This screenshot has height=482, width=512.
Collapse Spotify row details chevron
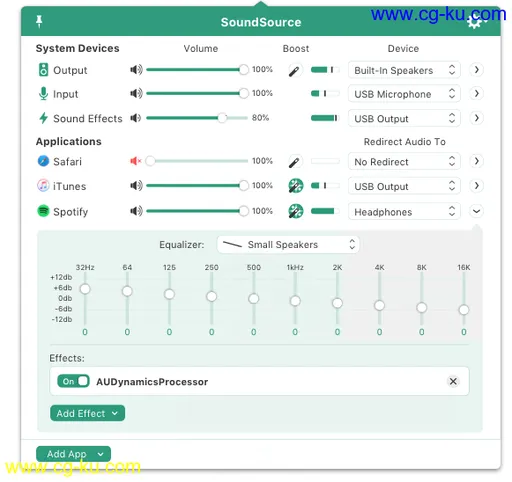pyautogui.click(x=477, y=211)
